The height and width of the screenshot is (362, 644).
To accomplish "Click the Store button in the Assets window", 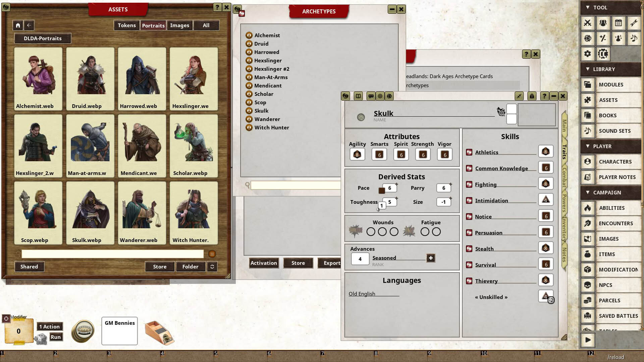I will click(160, 266).
